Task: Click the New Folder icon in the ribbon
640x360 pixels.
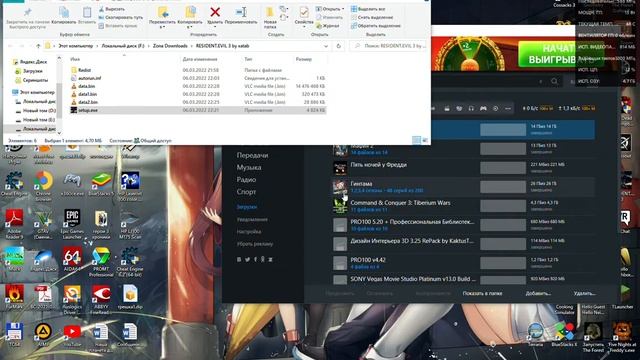Action: (270, 13)
